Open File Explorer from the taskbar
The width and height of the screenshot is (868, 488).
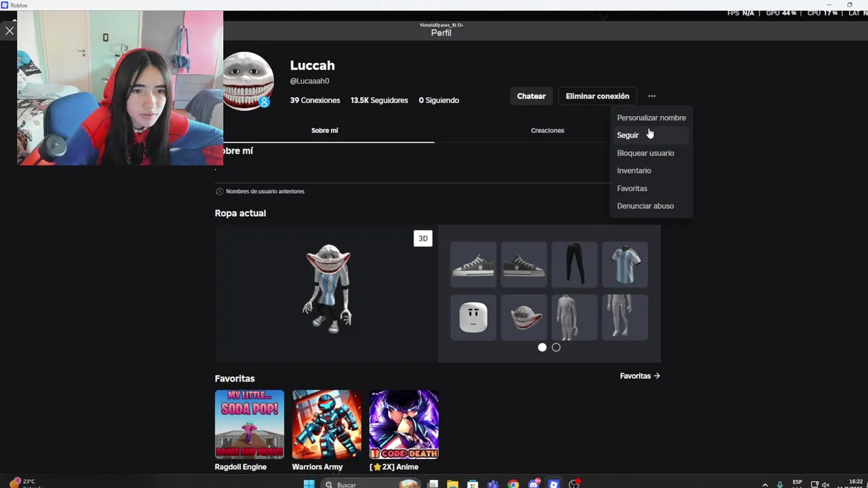[x=452, y=484]
